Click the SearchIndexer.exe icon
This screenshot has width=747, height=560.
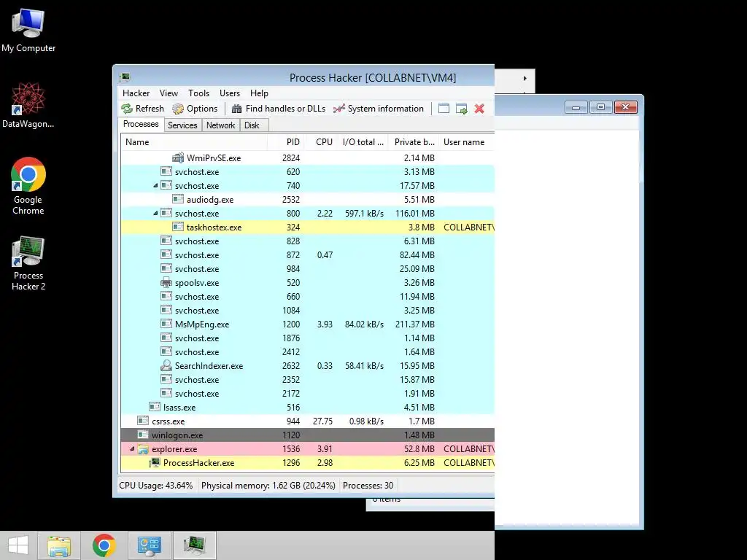tap(166, 366)
